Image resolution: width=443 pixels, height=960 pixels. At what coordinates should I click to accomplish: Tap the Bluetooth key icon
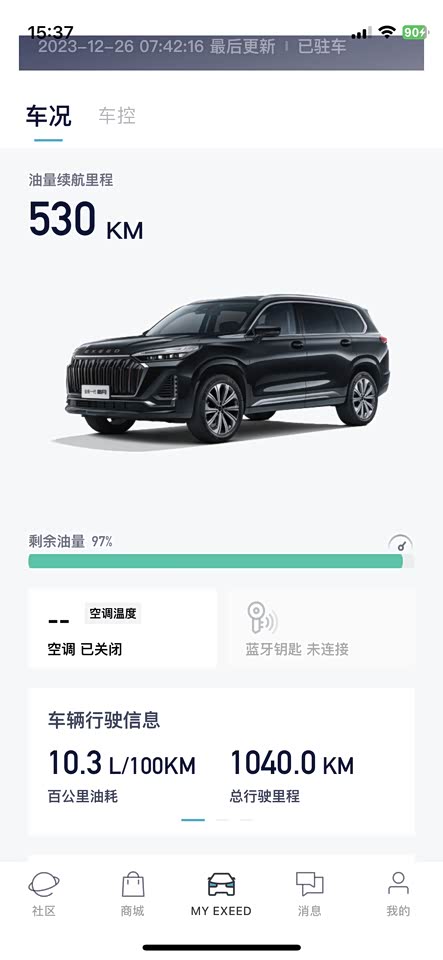(262, 618)
